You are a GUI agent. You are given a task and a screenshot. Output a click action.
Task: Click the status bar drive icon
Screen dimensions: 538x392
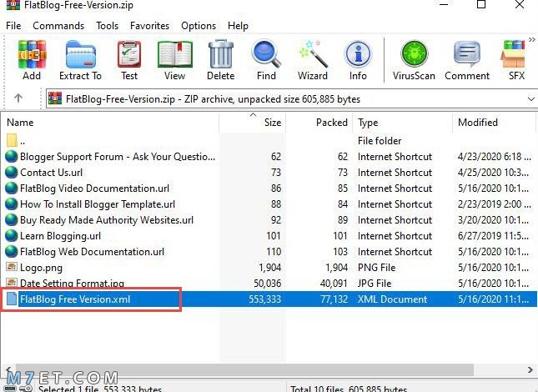(x=10, y=389)
